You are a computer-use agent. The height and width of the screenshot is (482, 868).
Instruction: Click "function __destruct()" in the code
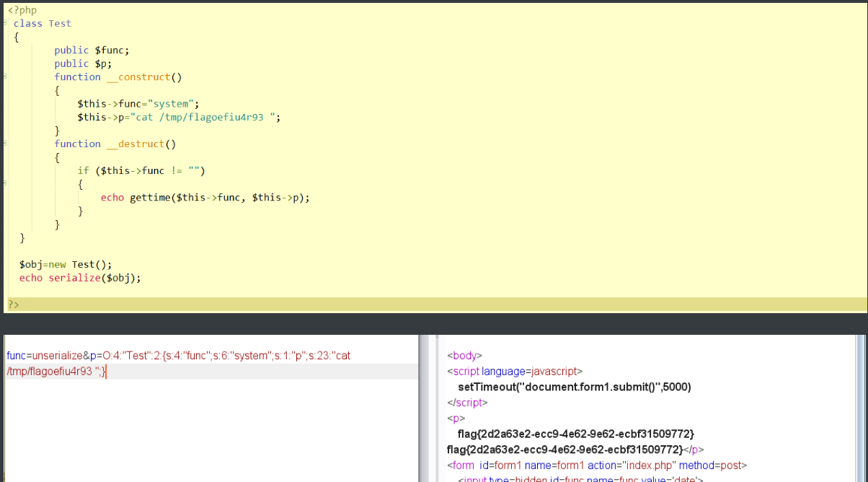(x=115, y=144)
